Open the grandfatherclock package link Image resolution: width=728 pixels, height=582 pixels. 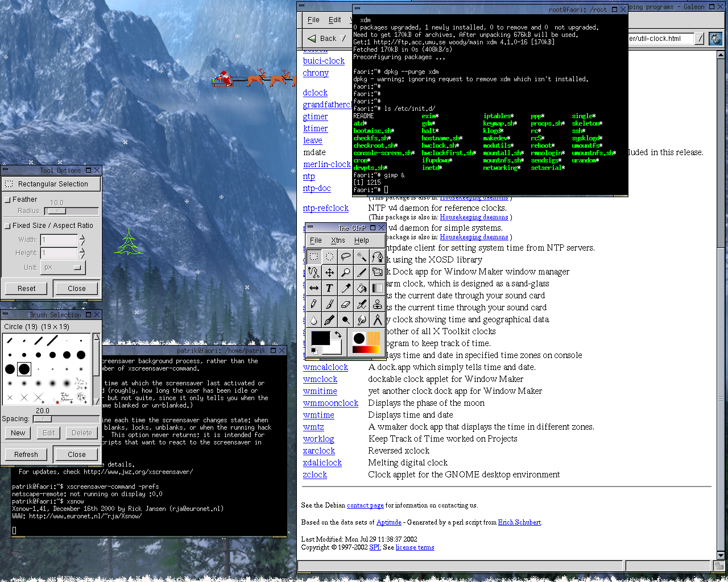(x=328, y=105)
